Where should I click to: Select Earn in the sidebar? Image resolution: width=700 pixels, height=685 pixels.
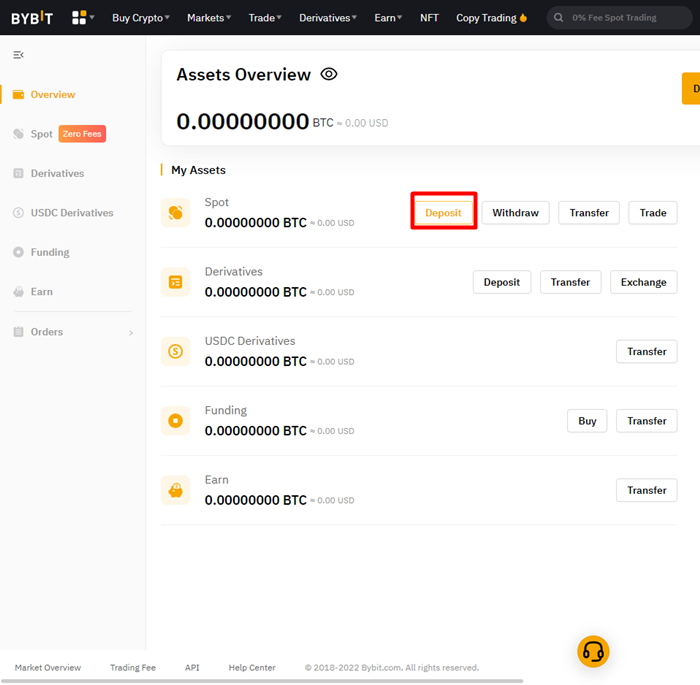[42, 292]
